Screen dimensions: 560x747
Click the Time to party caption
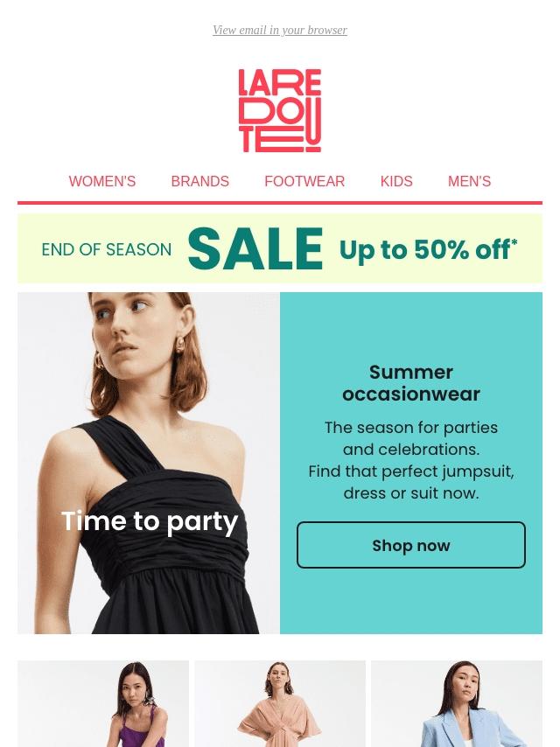point(150,521)
